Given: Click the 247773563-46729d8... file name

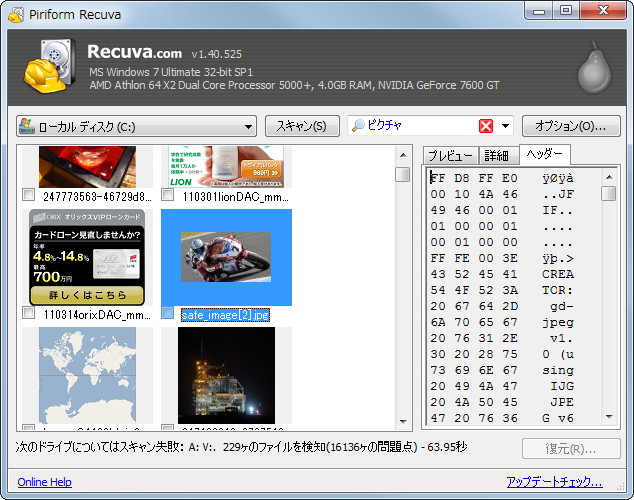Looking at the screenshot, I should [97, 197].
